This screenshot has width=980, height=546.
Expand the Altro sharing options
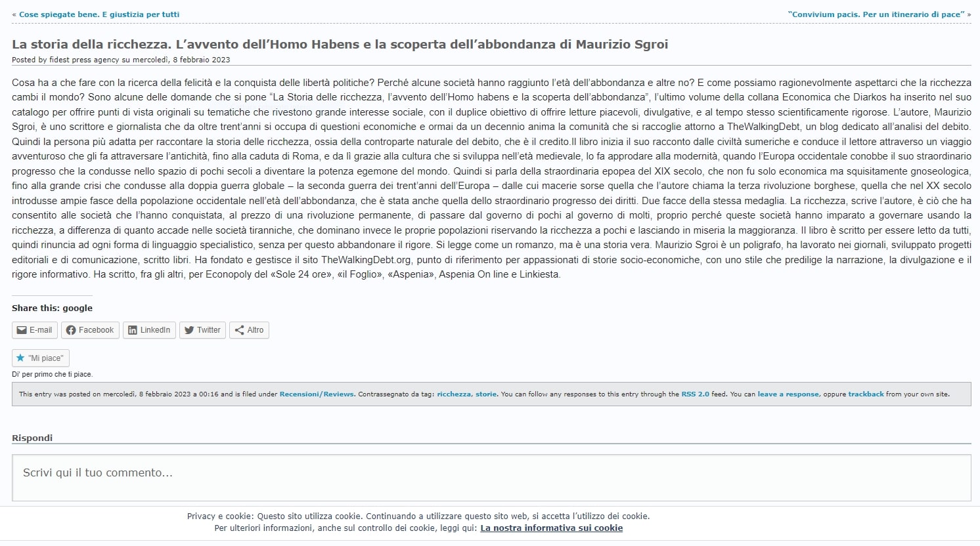249,330
